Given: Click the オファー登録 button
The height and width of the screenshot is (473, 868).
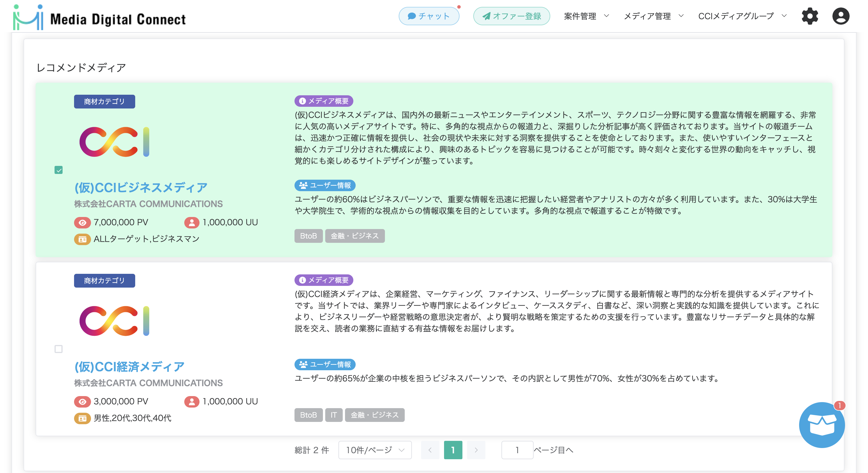Looking at the screenshot, I should click(511, 16).
